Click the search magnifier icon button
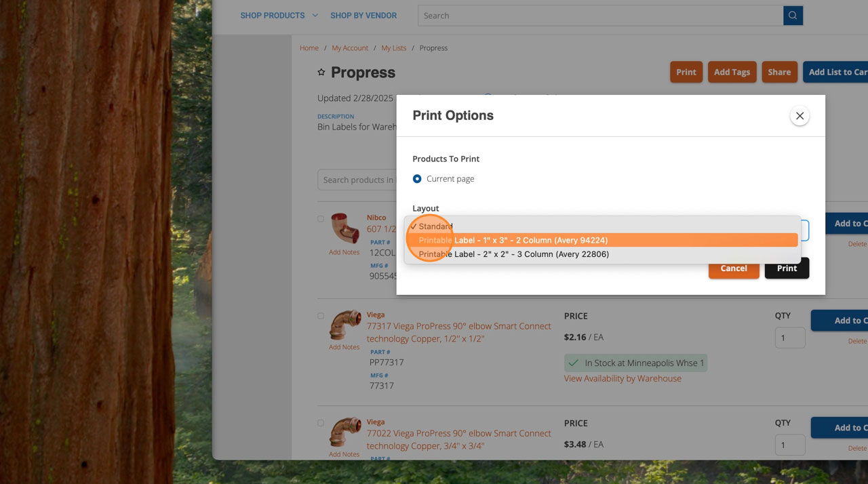 coord(793,16)
